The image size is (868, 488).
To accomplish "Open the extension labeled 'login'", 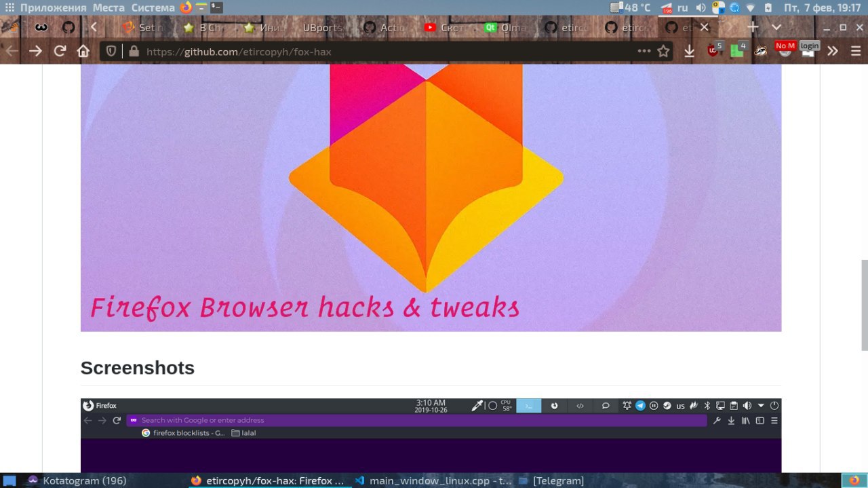I will click(809, 49).
